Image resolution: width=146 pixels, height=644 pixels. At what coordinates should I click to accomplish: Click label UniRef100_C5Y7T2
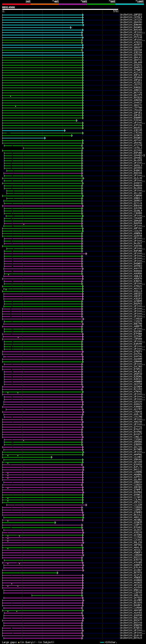(131, 85)
